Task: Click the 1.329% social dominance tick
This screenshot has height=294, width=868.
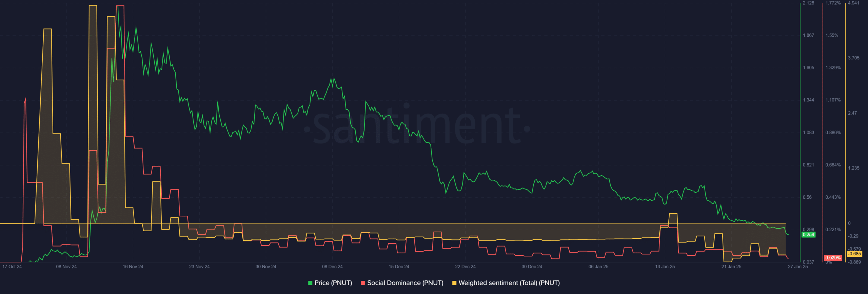Action: pos(833,68)
